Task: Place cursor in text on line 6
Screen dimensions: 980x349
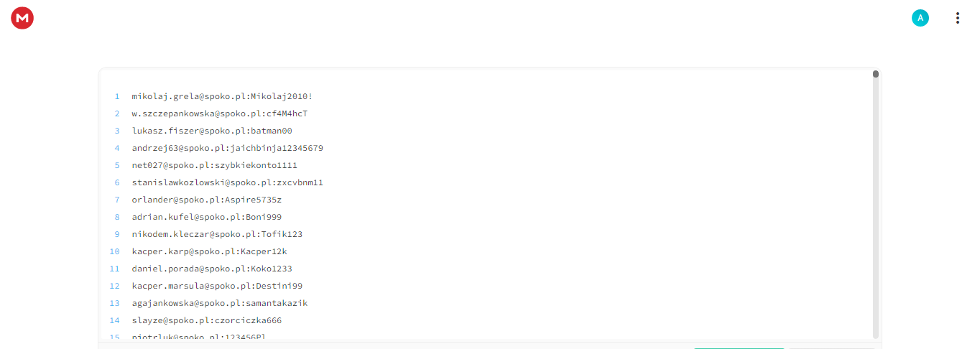Action: (228, 182)
